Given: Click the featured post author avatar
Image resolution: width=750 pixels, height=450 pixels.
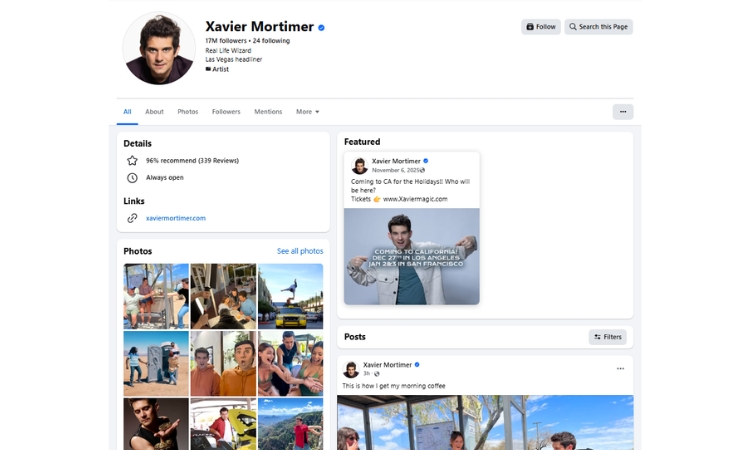Looking at the screenshot, I should [359, 165].
